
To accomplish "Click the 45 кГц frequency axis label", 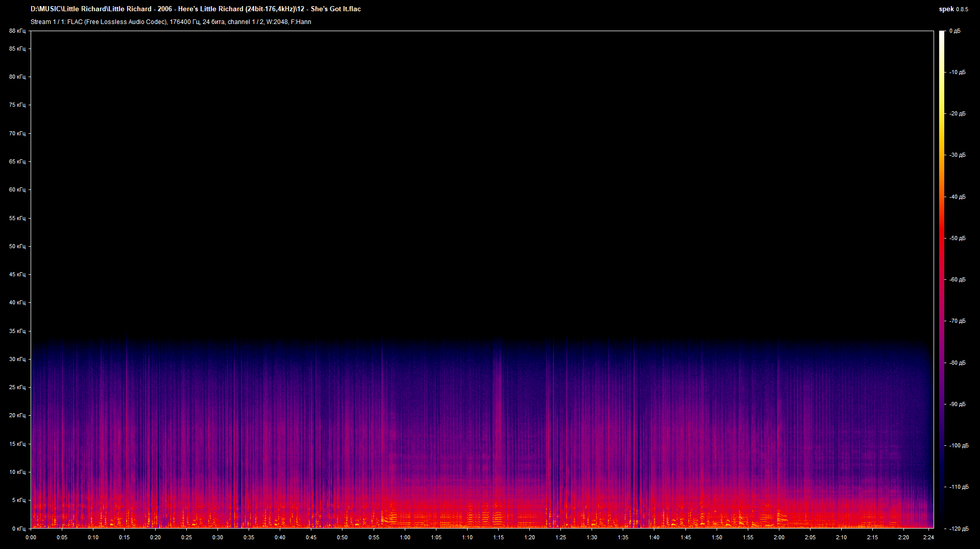I will pos(17,274).
